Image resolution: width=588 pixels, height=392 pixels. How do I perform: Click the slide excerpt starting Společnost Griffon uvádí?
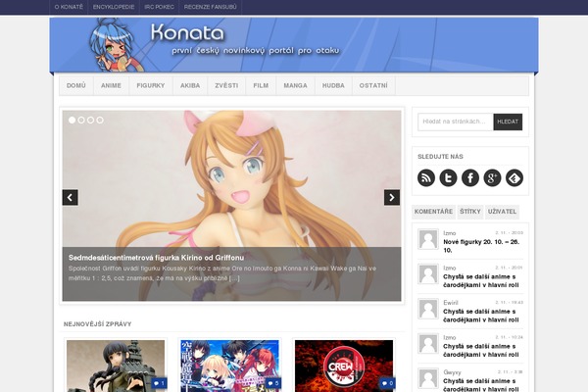tap(222, 273)
